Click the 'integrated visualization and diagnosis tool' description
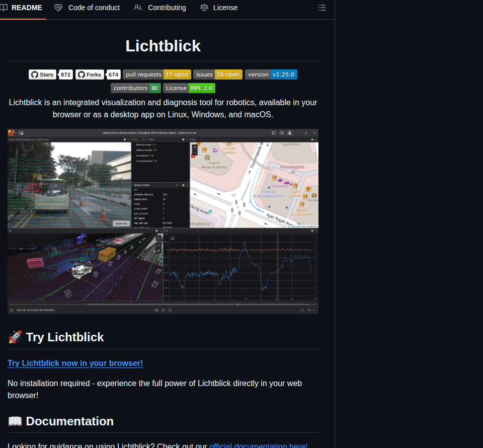The width and height of the screenshot is (483, 448). (x=163, y=108)
